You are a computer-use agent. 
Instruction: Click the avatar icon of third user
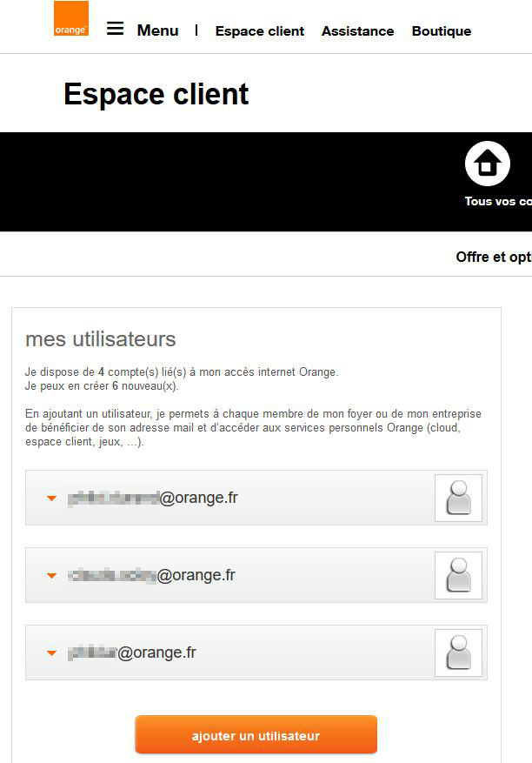click(459, 653)
